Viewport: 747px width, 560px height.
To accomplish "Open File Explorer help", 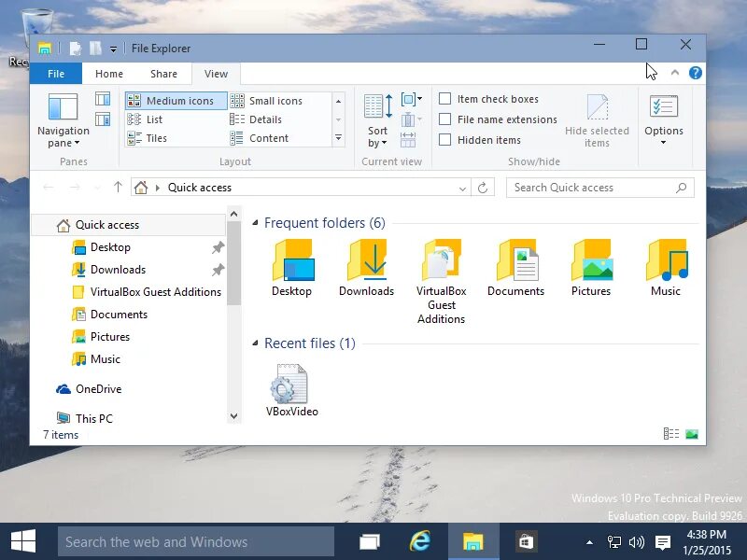I will [695, 73].
